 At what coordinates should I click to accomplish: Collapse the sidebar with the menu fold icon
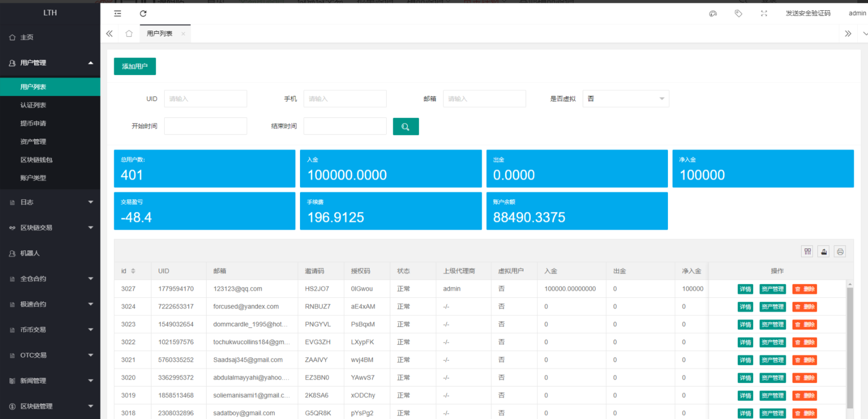point(118,14)
